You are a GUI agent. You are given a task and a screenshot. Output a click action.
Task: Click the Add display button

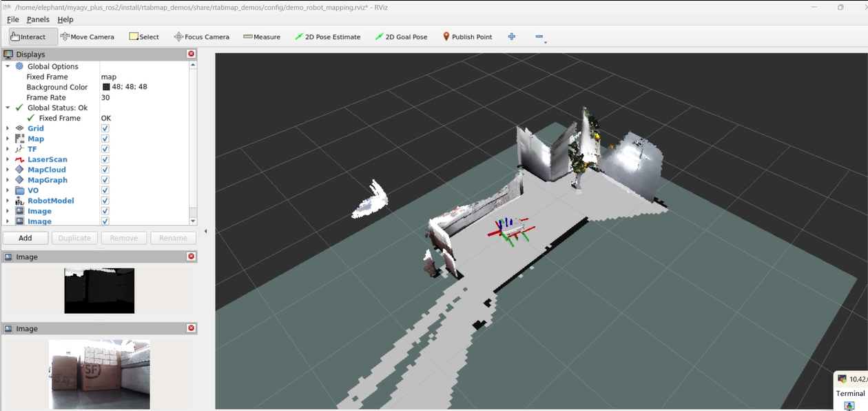pyautogui.click(x=25, y=238)
